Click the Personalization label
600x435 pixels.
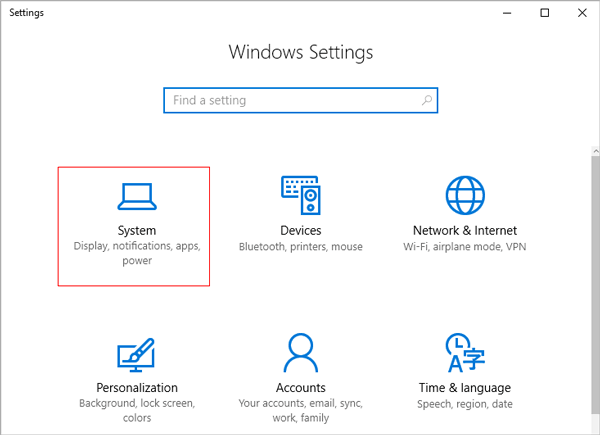coord(137,388)
